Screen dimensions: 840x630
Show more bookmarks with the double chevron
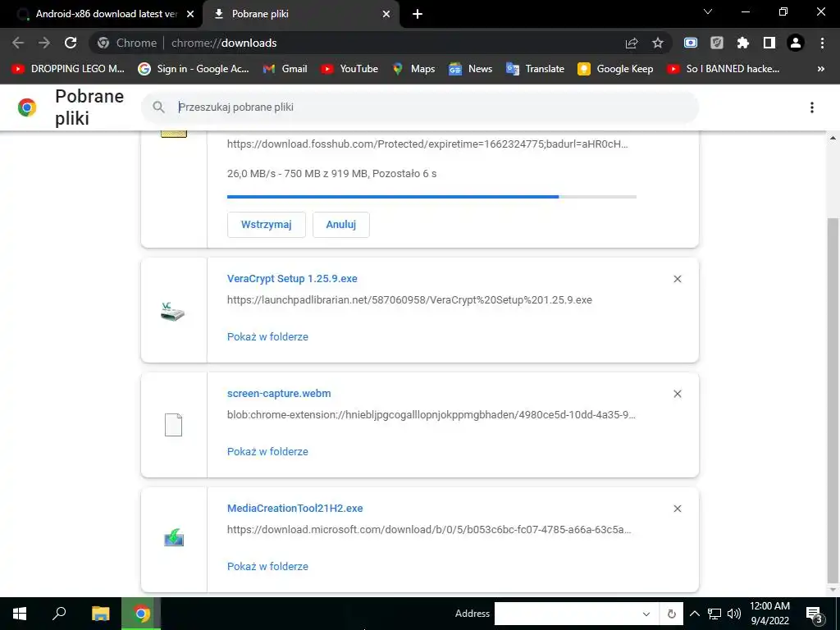tap(820, 69)
